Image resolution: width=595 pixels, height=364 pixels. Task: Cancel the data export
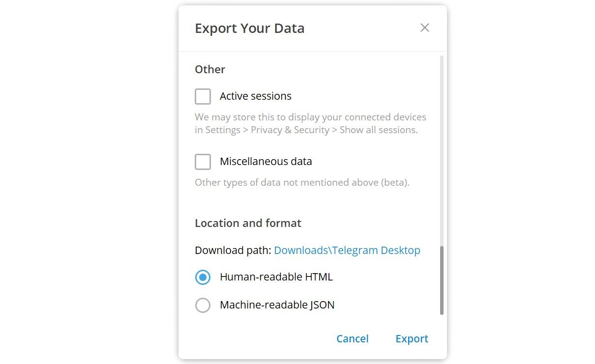click(x=352, y=338)
